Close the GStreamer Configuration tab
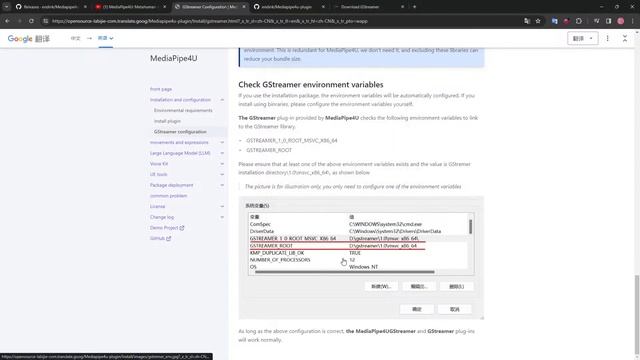 [x=244, y=7]
